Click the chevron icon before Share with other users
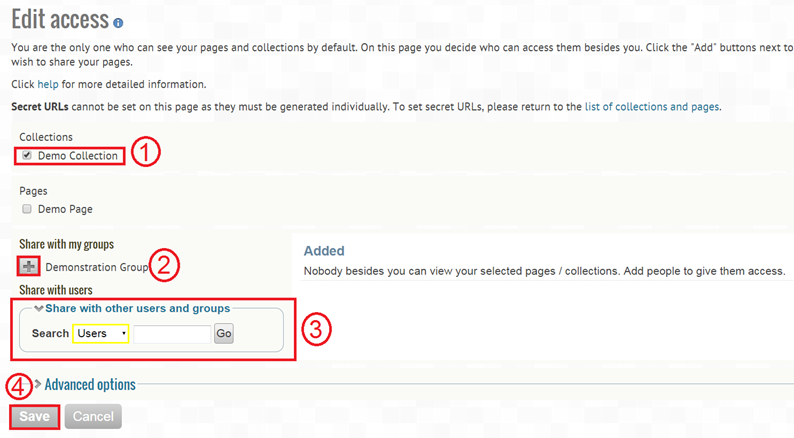794x438 pixels. (x=39, y=308)
